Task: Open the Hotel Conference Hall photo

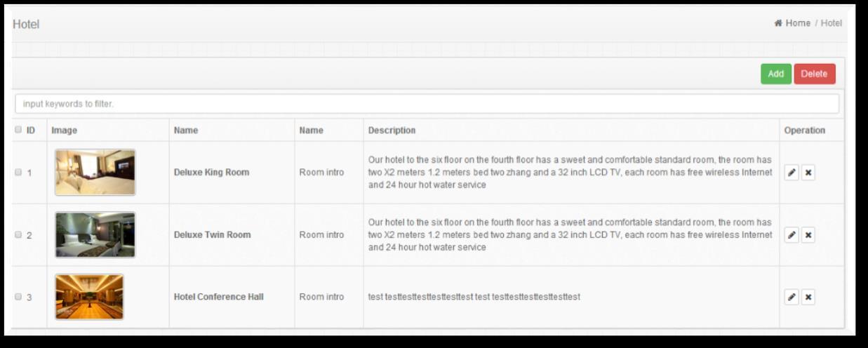Action: [89, 297]
